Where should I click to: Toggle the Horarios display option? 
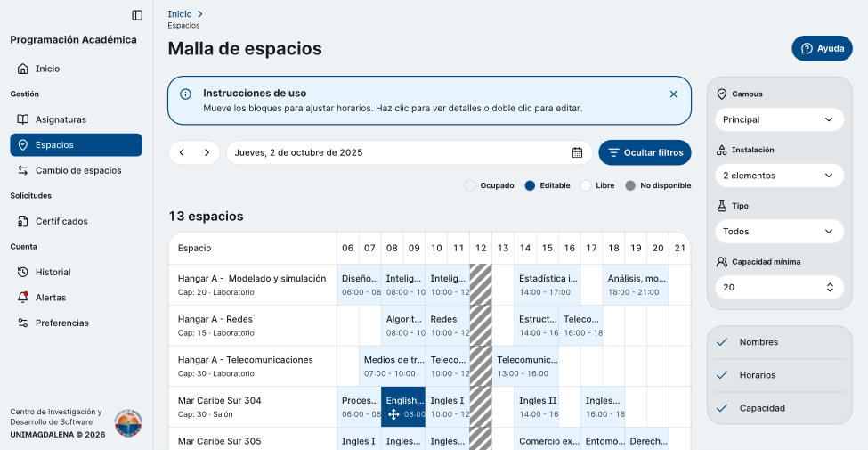point(780,375)
